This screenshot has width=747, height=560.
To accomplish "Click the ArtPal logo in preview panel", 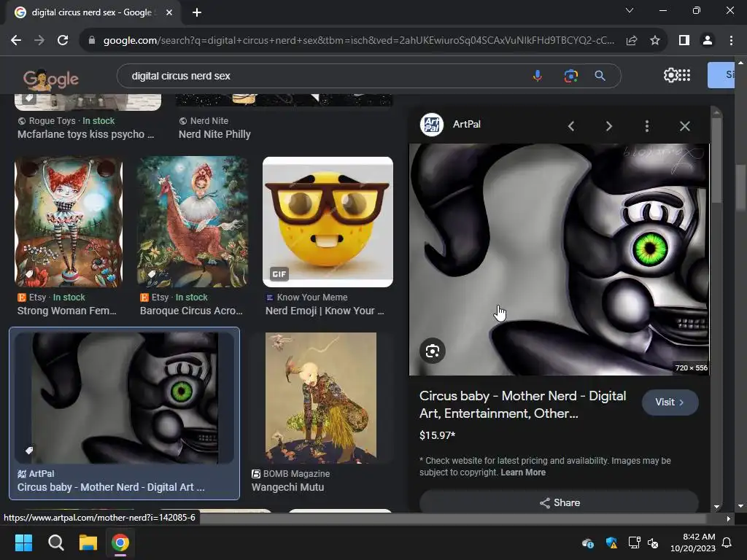I will click(x=432, y=125).
